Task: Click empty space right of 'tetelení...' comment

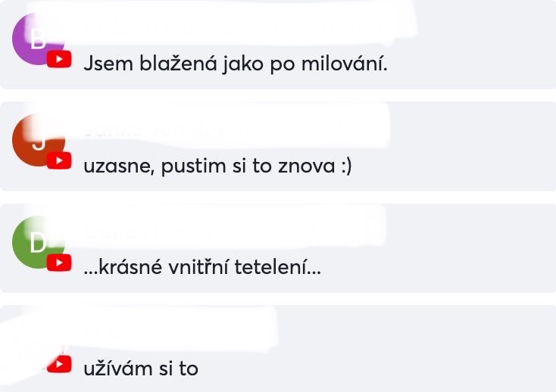Action: click(x=436, y=267)
